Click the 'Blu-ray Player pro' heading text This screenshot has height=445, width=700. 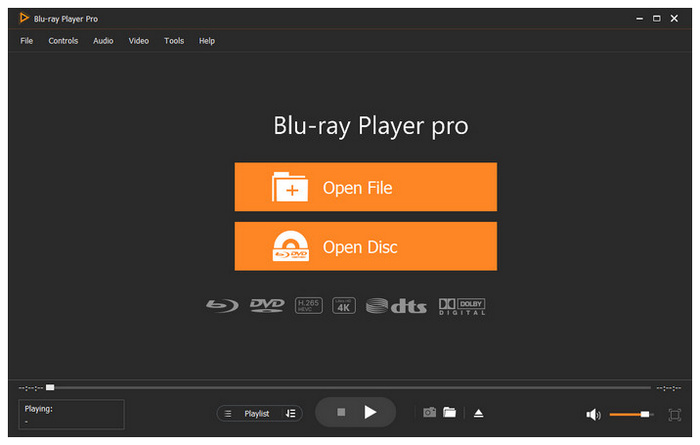(371, 126)
